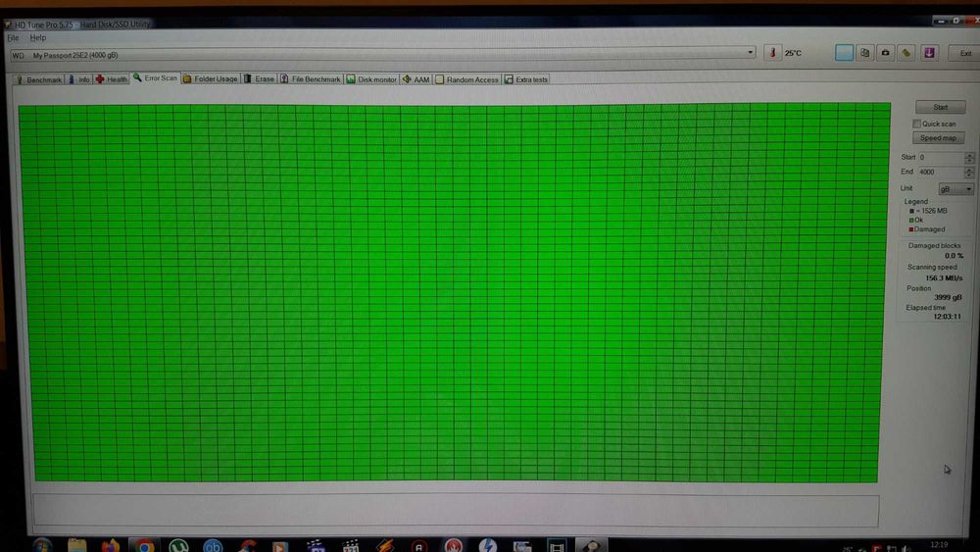980x552 pixels.
Task: Click the End field spinner arrows
Action: tap(969, 172)
